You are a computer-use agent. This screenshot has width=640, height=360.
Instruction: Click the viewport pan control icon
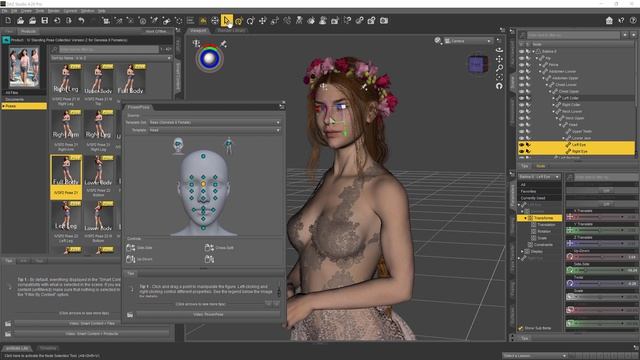pyautogui.click(x=499, y=59)
